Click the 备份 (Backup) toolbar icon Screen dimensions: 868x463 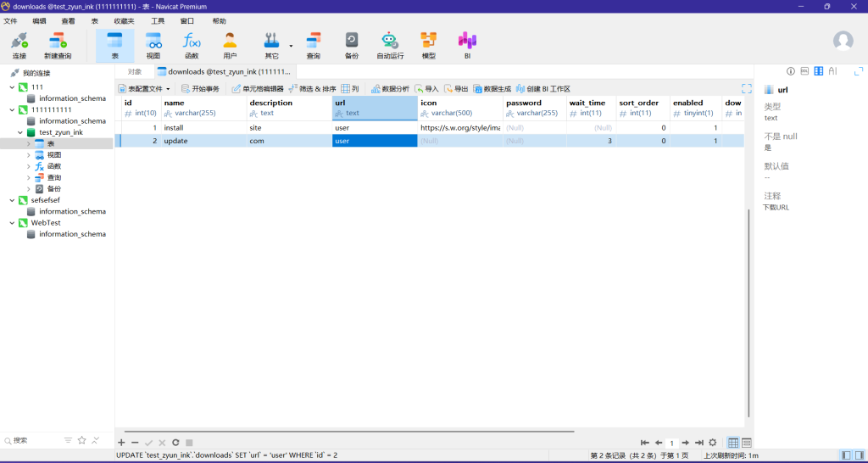point(351,45)
